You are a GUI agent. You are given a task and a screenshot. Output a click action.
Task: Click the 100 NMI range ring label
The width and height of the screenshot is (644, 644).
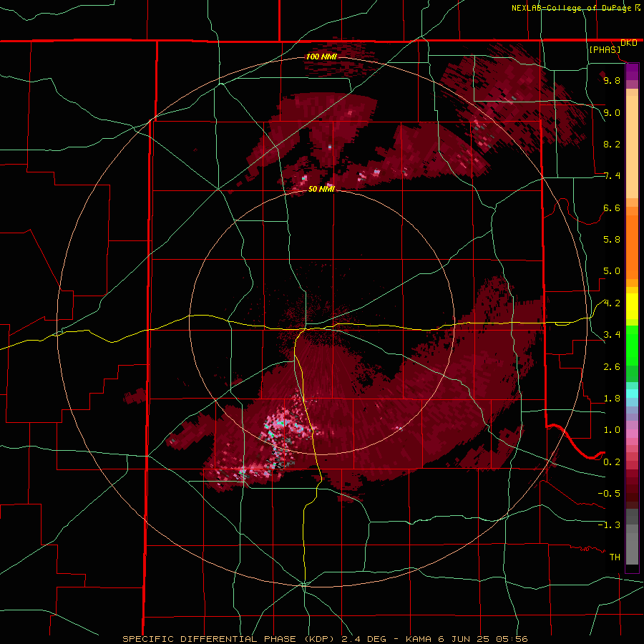(x=321, y=57)
